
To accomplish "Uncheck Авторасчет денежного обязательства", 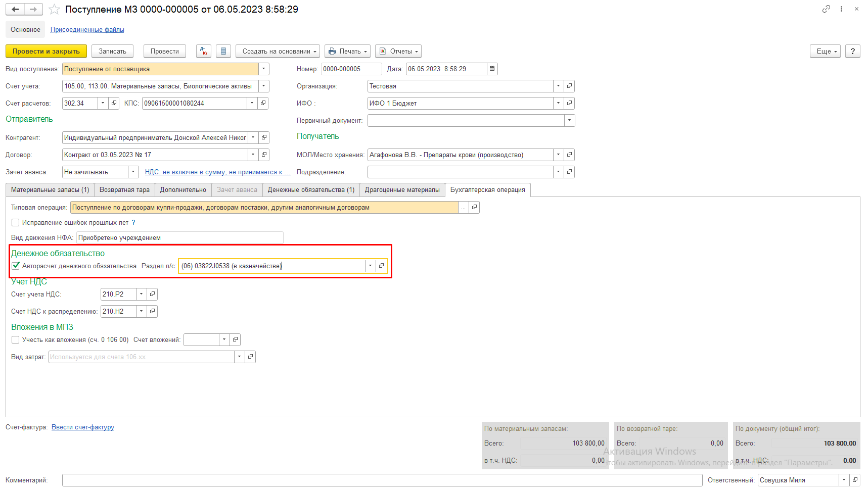I will click(16, 266).
